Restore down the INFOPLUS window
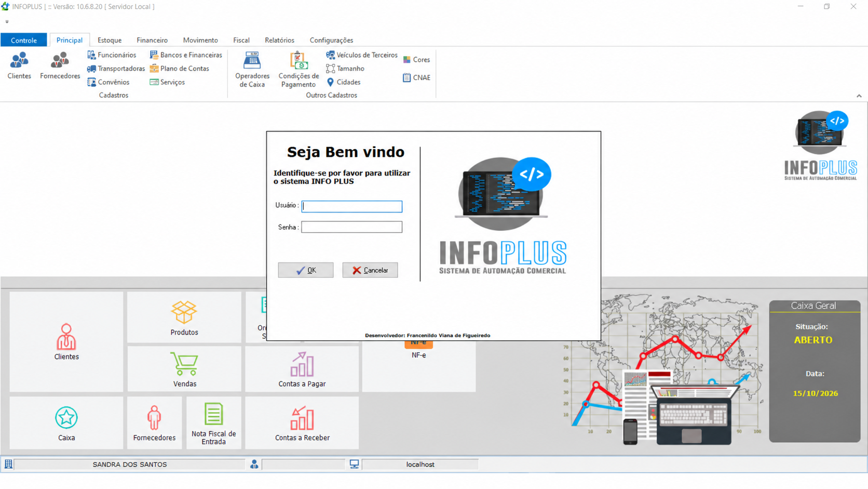Screen dimensions: 868x489 pyautogui.click(x=827, y=7)
